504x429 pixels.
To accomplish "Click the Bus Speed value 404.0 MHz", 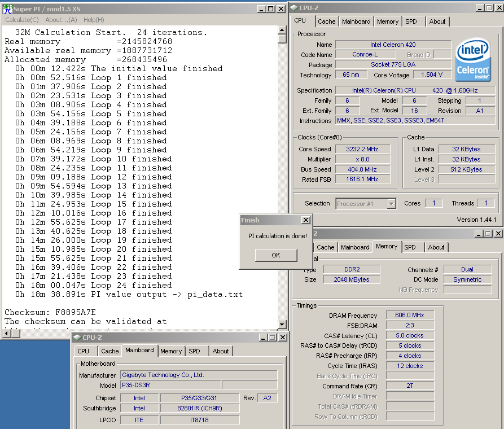I will click(x=362, y=169).
